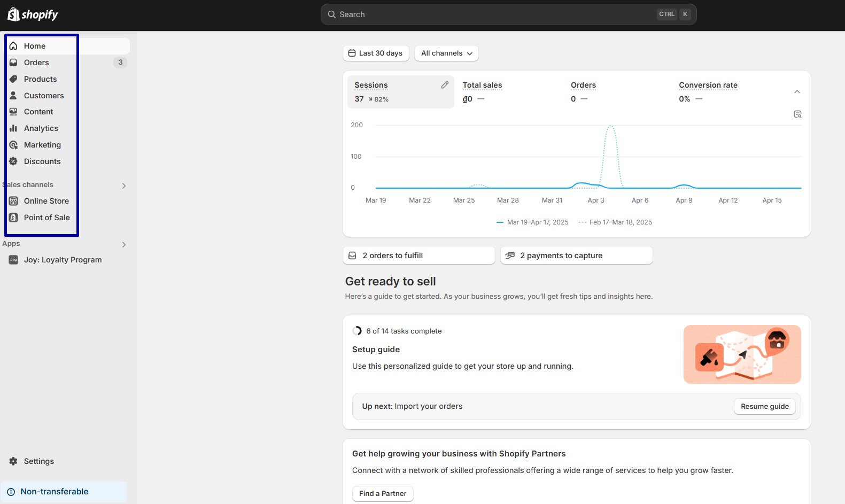This screenshot has width=845, height=504.
Task: Expand the Apps section chevron
Action: 124,245
